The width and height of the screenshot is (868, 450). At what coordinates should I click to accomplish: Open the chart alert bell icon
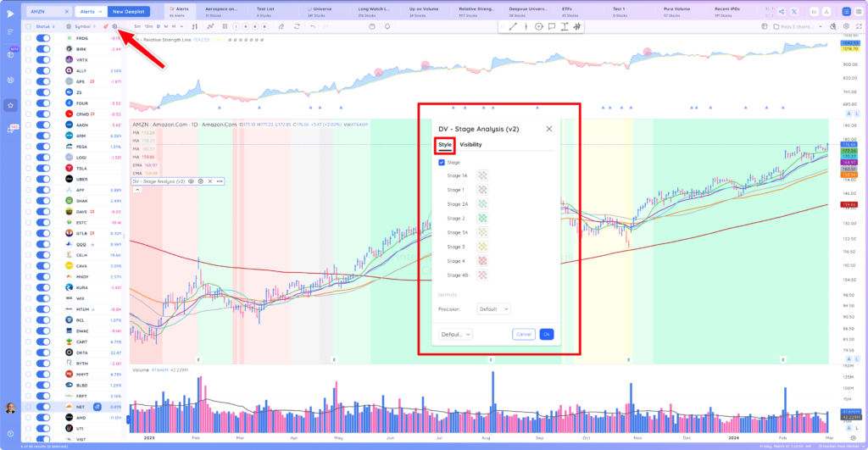[387, 26]
